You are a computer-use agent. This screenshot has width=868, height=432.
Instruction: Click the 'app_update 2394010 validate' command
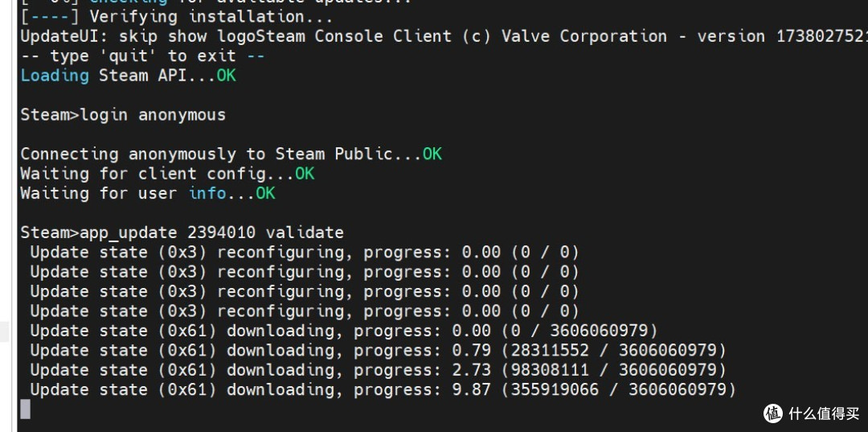click(212, 232)
